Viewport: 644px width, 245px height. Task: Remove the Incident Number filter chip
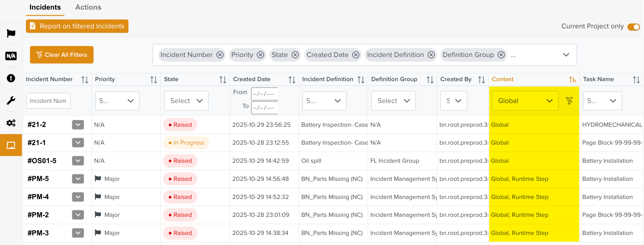[220, 55]
